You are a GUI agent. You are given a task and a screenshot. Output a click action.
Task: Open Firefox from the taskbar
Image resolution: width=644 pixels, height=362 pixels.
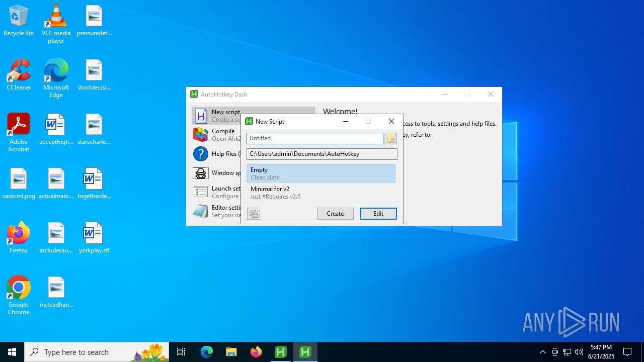tap(256, 352)
